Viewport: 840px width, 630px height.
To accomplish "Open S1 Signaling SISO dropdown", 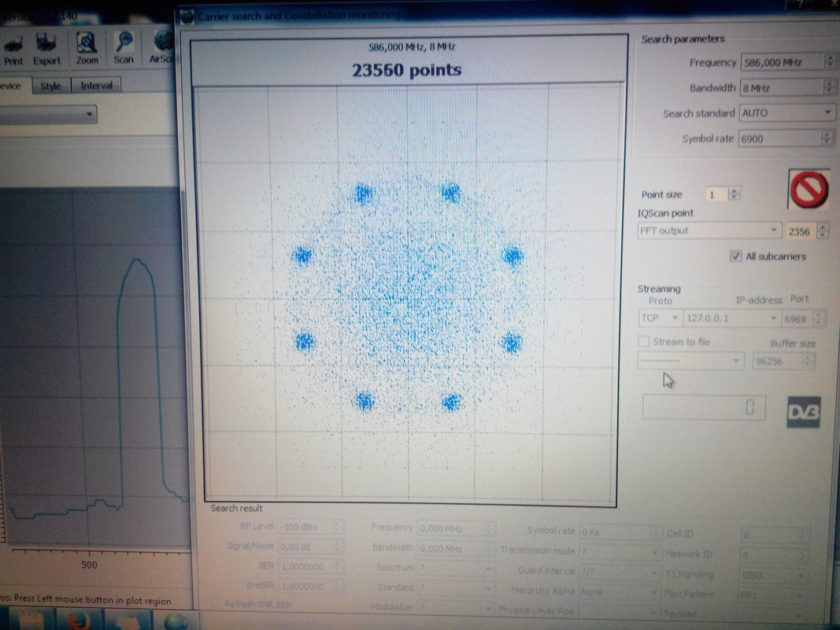I will (x=773, y=576).
